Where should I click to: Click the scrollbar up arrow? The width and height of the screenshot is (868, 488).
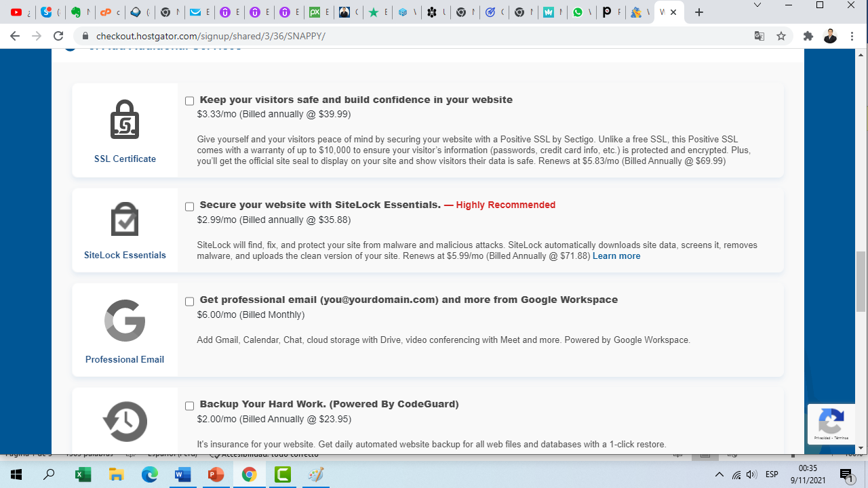(861, 54)
